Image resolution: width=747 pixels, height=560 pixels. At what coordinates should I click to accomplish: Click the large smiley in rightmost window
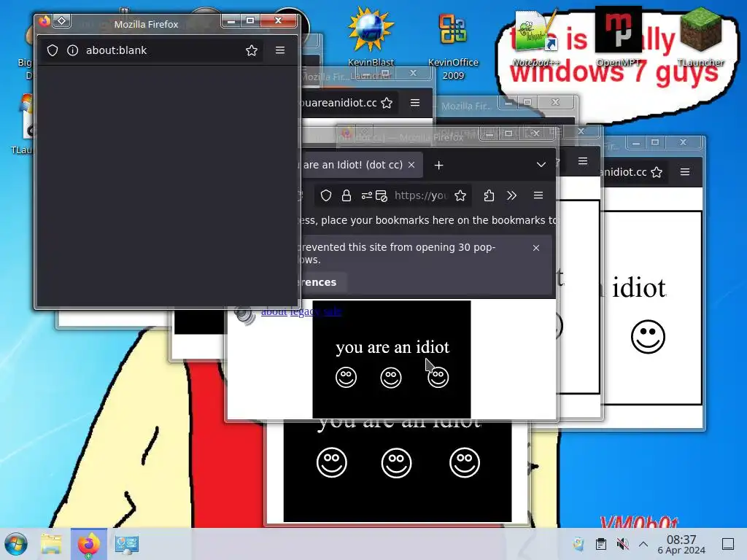[x=648, y=337]
